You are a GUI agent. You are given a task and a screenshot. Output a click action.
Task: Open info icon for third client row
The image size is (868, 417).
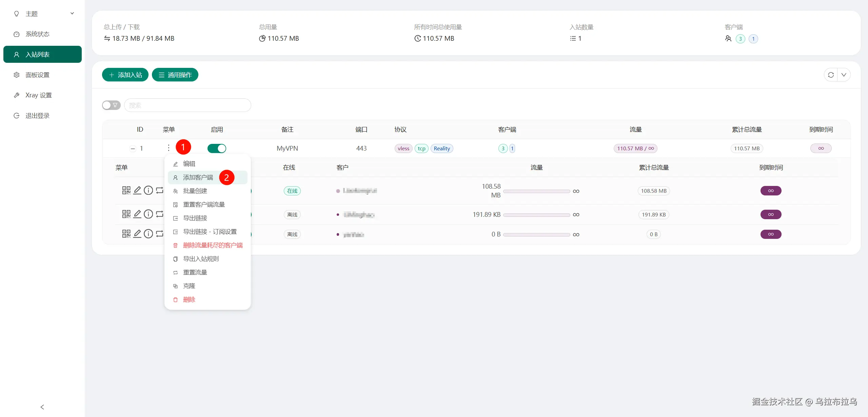[x=148, y=234]
